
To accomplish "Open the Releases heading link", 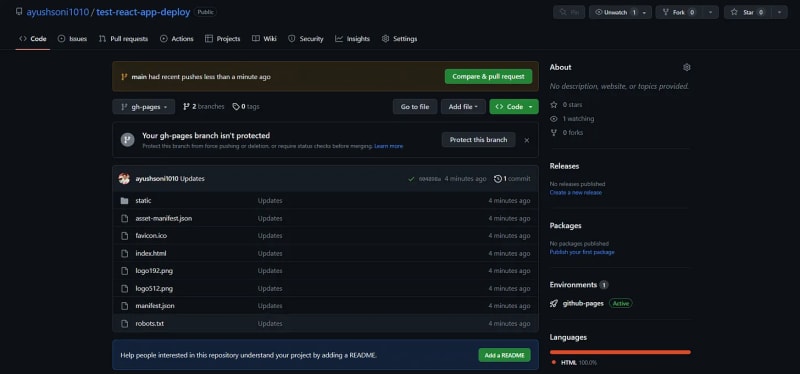I will (x=564, y=166).
